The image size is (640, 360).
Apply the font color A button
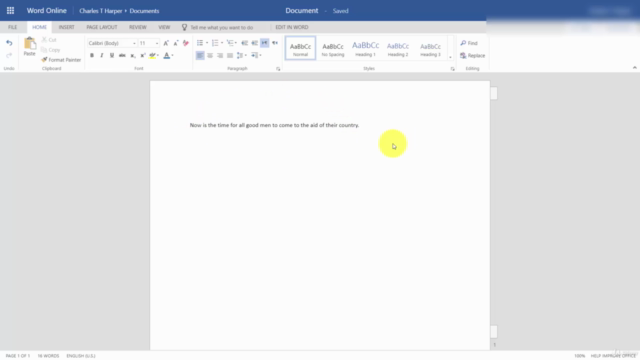click(x=167, y=56)
